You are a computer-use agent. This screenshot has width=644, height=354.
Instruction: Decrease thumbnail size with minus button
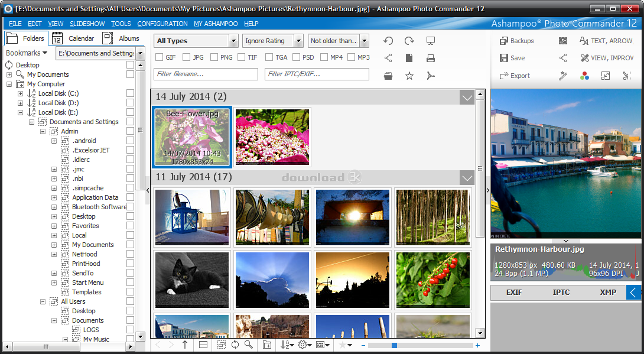[363, 345]
